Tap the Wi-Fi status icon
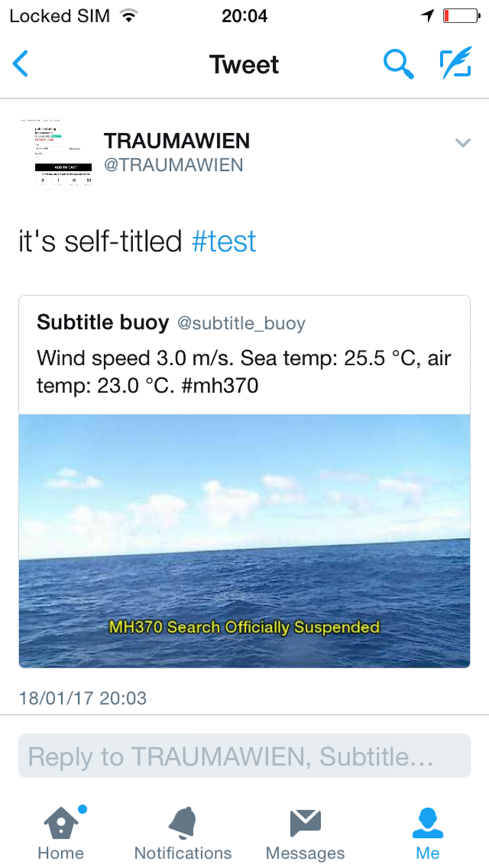Screen dimensions: 489x868 click(x=129, y=16)
